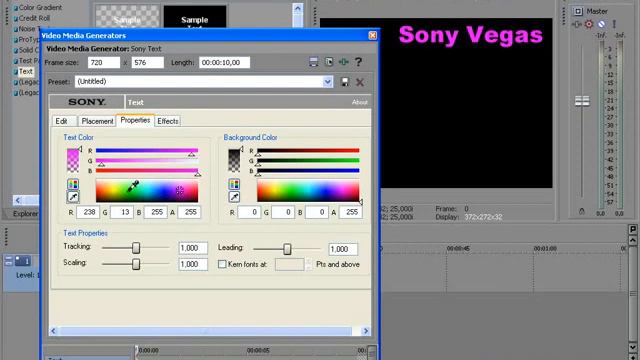Click the Leading slider handle
The width and height of the screenshot is (640, 360).
(x=287, y=249)
